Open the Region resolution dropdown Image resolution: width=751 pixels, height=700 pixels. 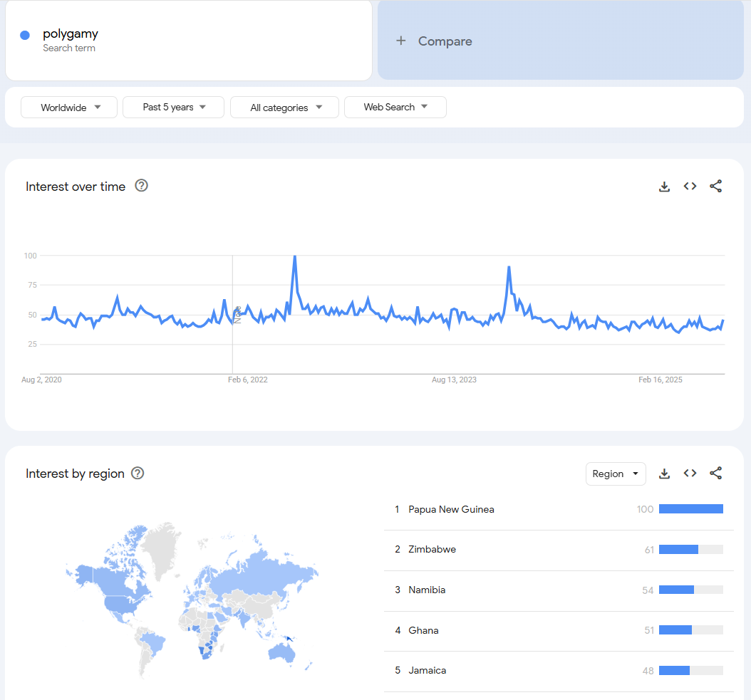616,474
